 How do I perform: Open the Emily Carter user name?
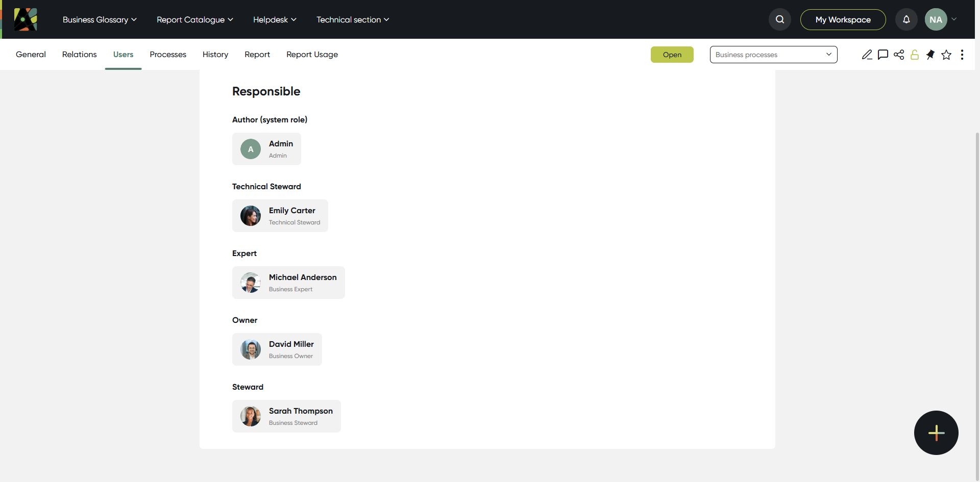292,211
